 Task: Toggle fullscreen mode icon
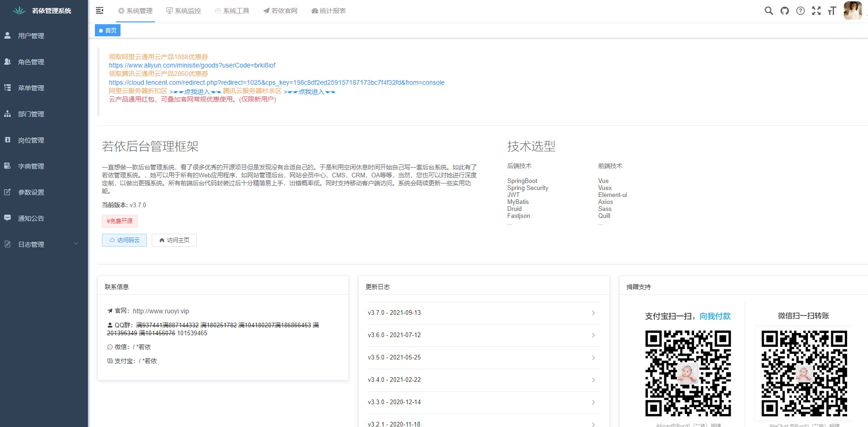pyautogui.click(x=816, y=10)
